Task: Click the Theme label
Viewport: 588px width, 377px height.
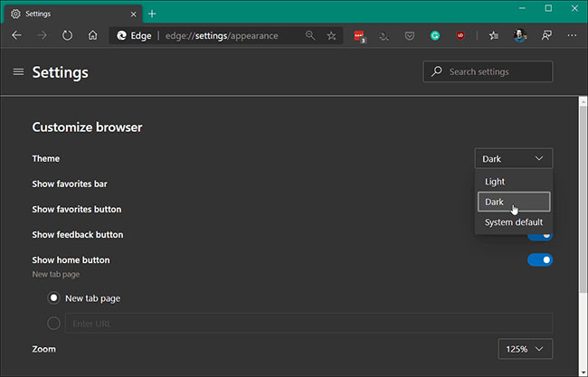Action: 46,158
